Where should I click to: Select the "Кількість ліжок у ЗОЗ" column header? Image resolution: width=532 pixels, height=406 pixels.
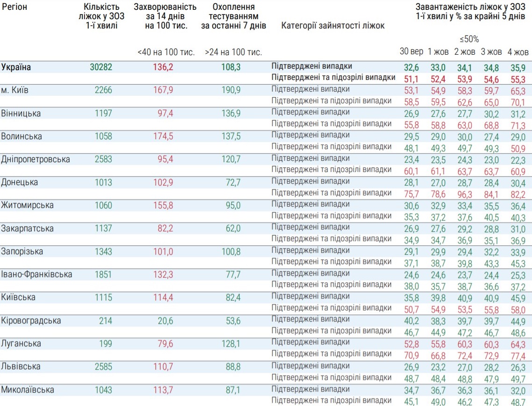pyautogui.click(x=101, y=16)
